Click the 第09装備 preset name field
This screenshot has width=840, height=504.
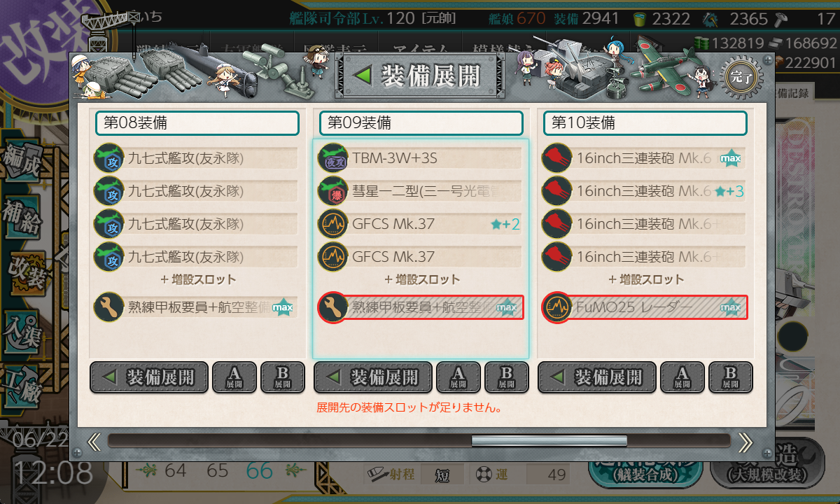421,123
